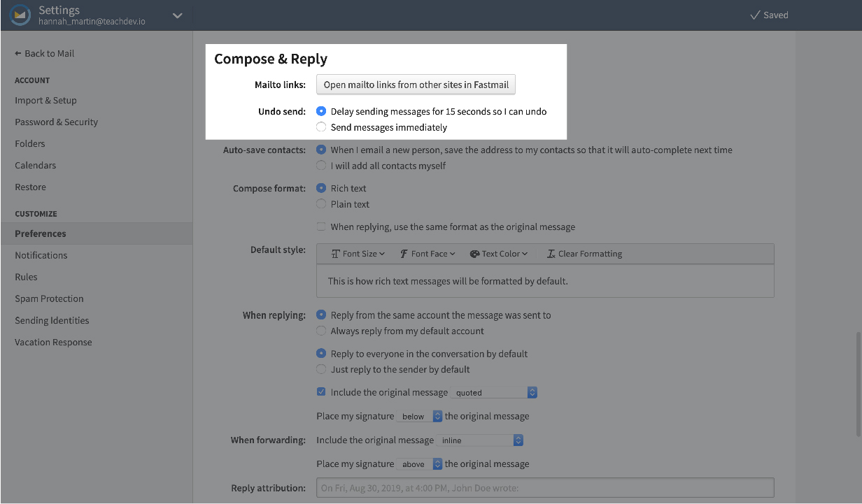862x504 pixels.
Task: Open forwarding 'inline' dropdown
Action: pyautogui.click(x=480, y=440)
